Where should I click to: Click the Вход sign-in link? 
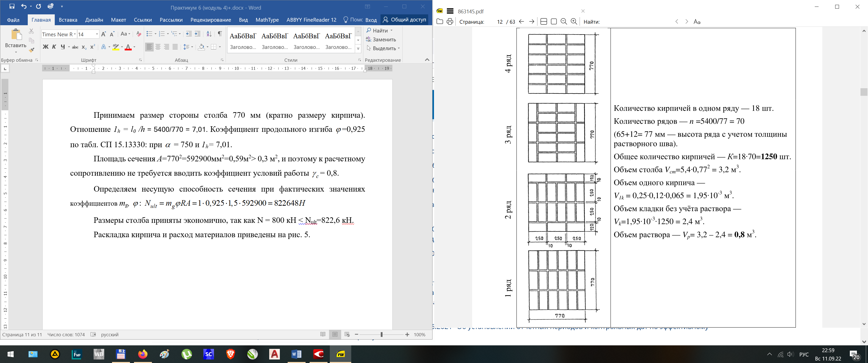371,20
